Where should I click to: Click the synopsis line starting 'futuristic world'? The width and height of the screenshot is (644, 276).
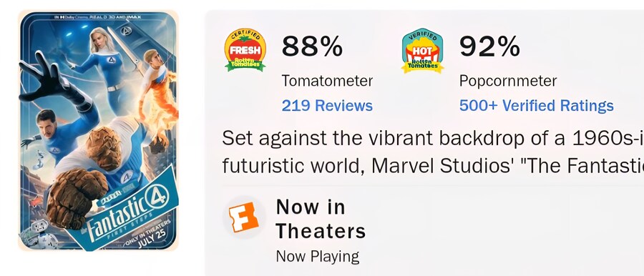[x=433, y=165]
